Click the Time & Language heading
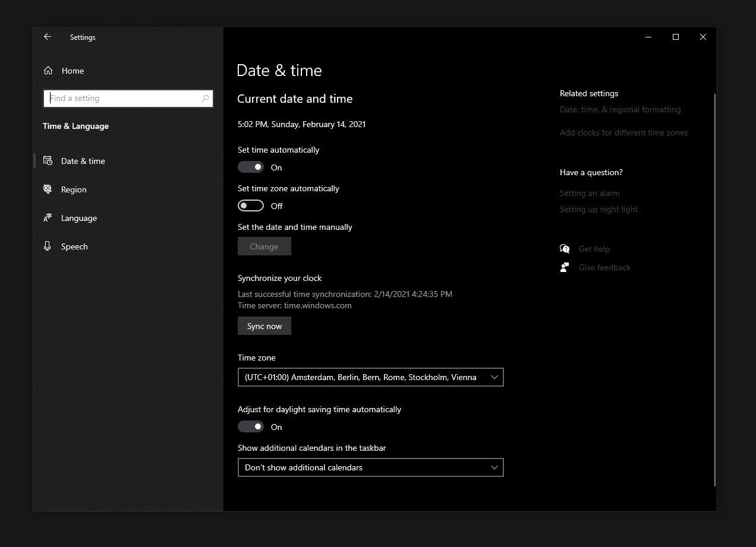Image resolution: width=756 pixels, height=547 pixels. point(76,126)
